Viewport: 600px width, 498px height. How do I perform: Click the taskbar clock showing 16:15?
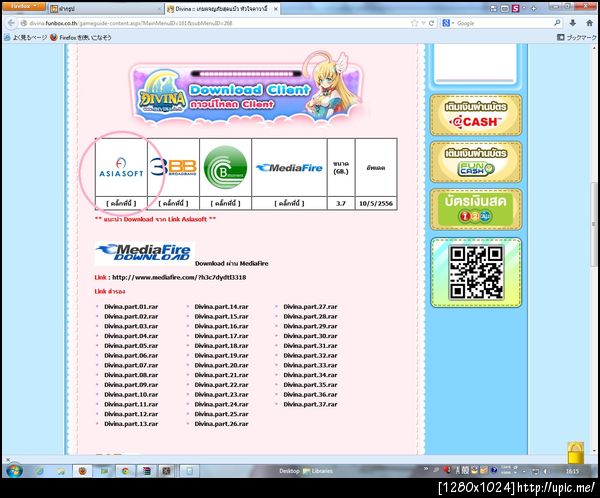coord(572,471)
